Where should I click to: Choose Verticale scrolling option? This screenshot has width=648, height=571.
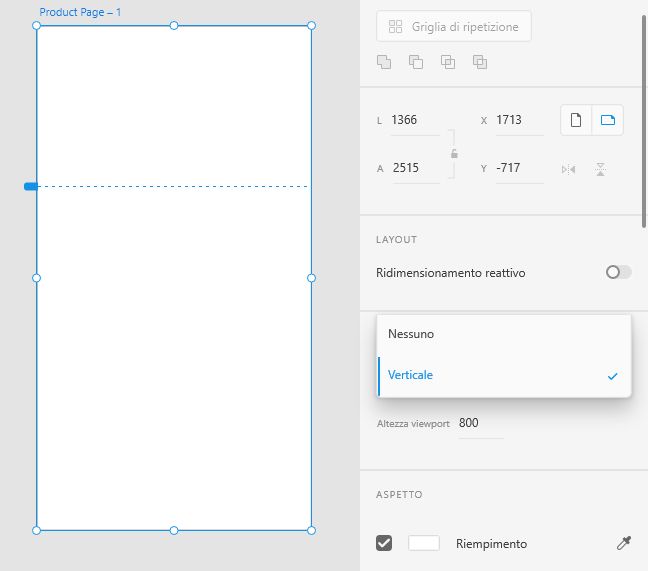(x=504, y=375)
